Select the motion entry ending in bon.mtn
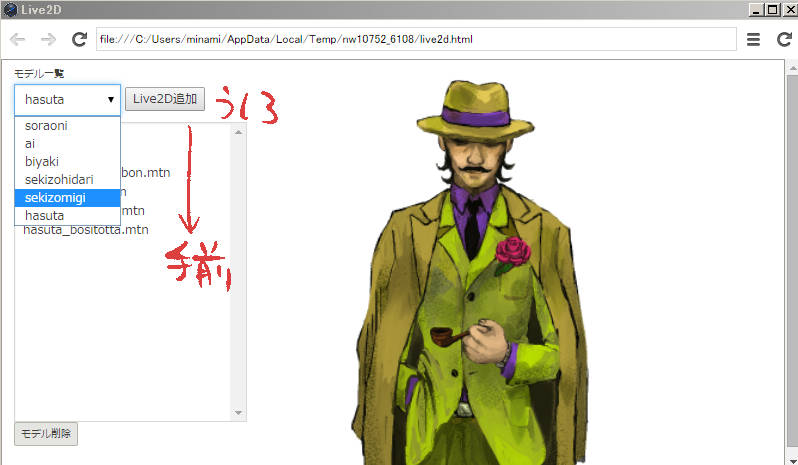798x465 pixels. click(146, 172)
